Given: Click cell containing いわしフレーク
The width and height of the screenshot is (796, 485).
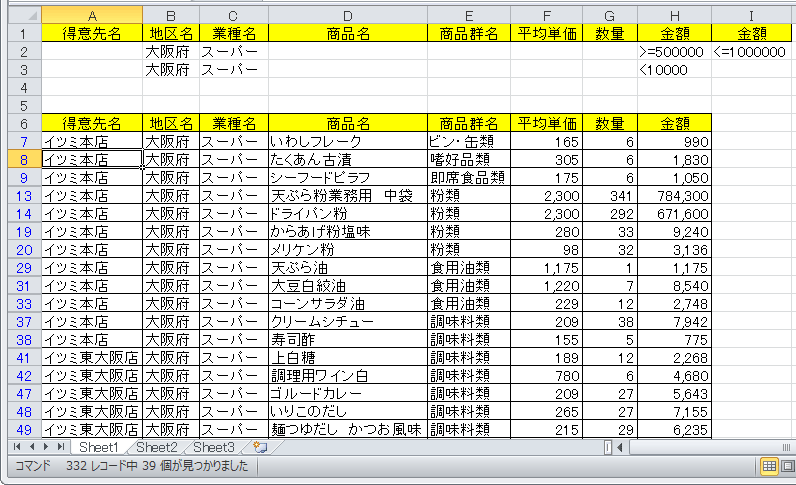Looking at the screenshot, I should coord(347,142).
